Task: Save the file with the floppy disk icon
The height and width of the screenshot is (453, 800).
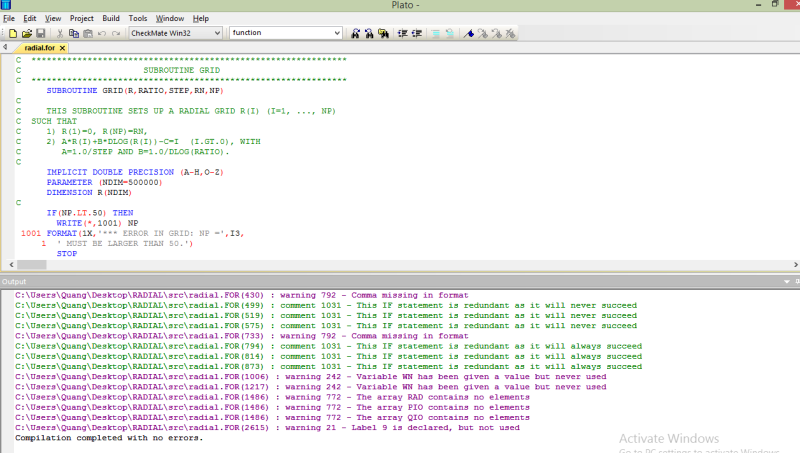Action: click(41, 34)
